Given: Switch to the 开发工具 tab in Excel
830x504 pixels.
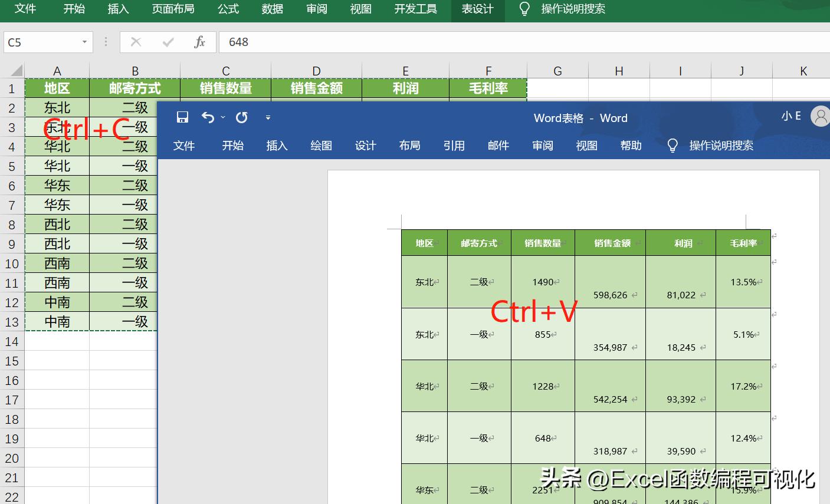Looking at the screenshot, I should 415,9.
